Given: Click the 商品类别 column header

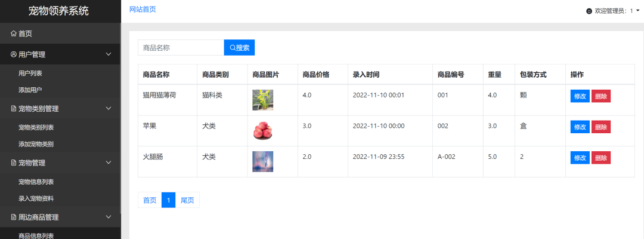Looking at the screenshot, I should tap(216, 75).
